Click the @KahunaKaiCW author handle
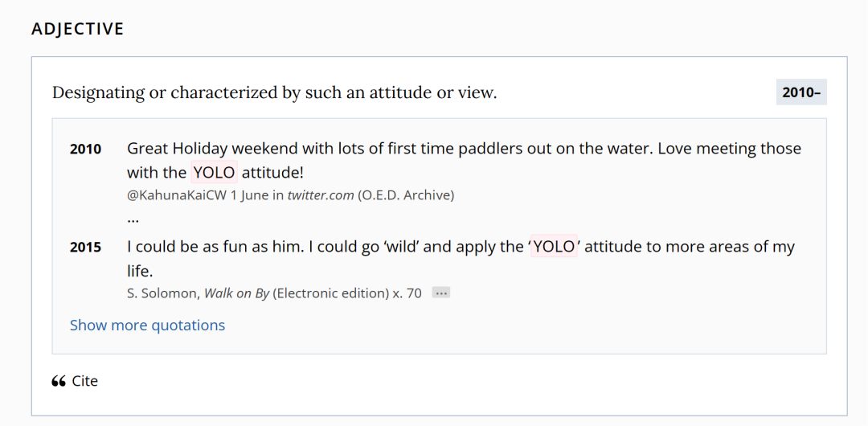 [x=177, y=195]
